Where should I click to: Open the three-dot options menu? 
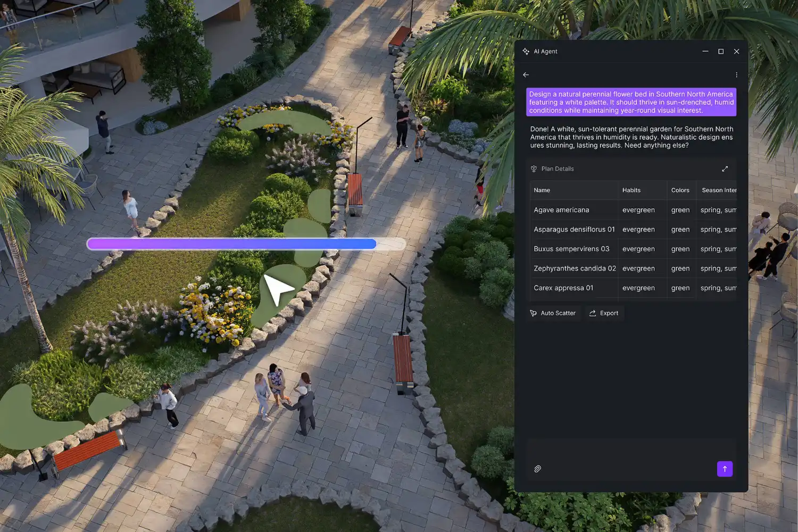click(737, 74)
